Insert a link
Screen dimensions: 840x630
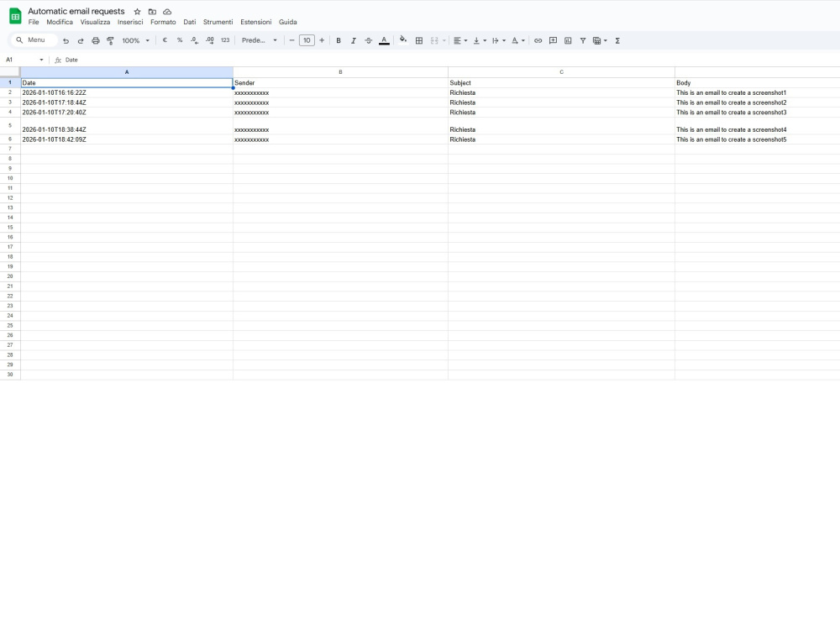[x=538, y=40]
